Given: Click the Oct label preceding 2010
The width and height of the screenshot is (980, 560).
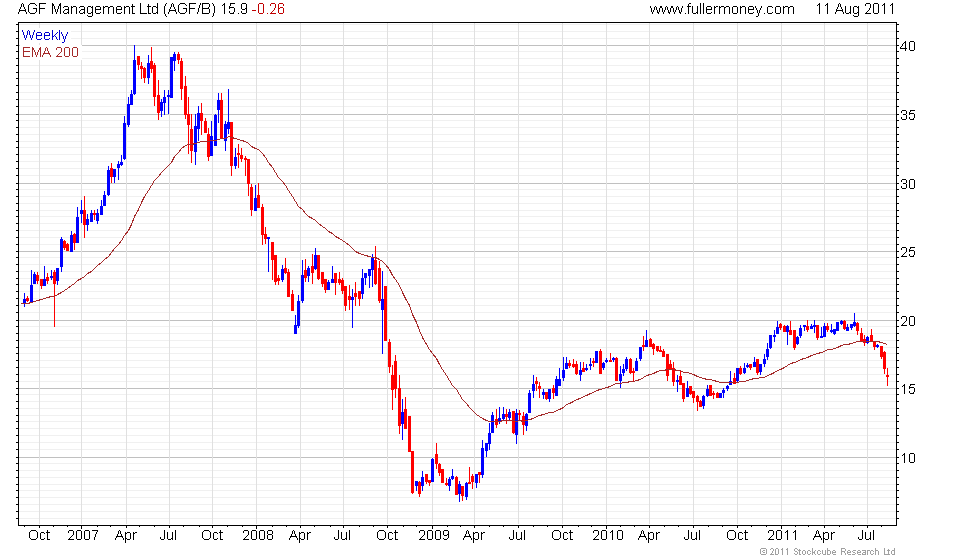Looking at the screenshot, I should coord(562,536).
